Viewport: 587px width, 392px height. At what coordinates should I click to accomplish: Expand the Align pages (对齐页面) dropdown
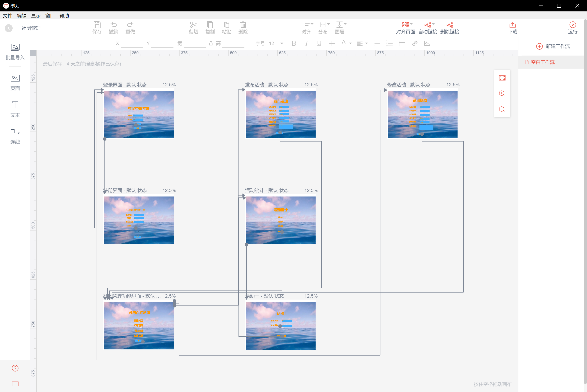pos(411,24)
